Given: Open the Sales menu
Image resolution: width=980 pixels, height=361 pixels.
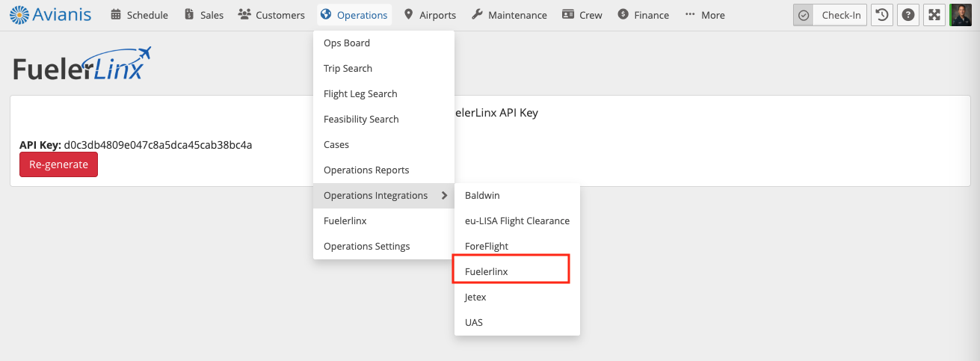Looking at the screenshot, I should click(203, 15).
